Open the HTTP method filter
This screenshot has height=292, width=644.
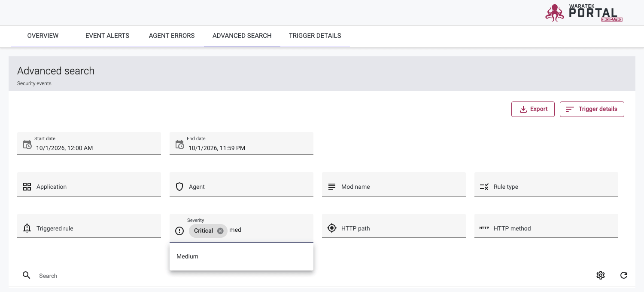pos(546,226)
